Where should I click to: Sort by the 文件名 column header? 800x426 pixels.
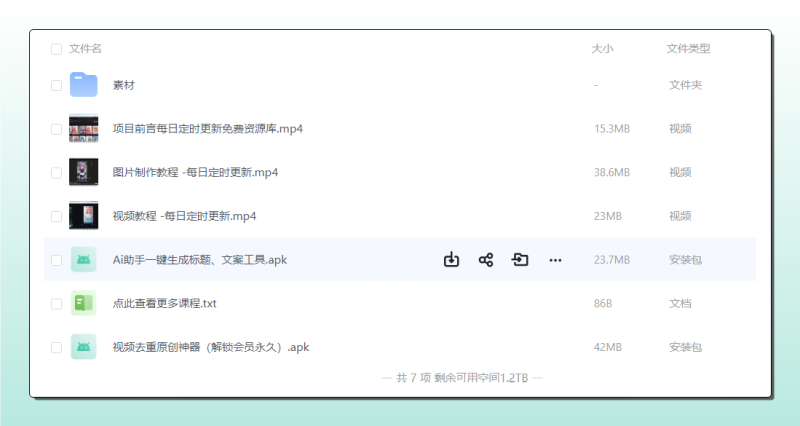click(85, 48)
